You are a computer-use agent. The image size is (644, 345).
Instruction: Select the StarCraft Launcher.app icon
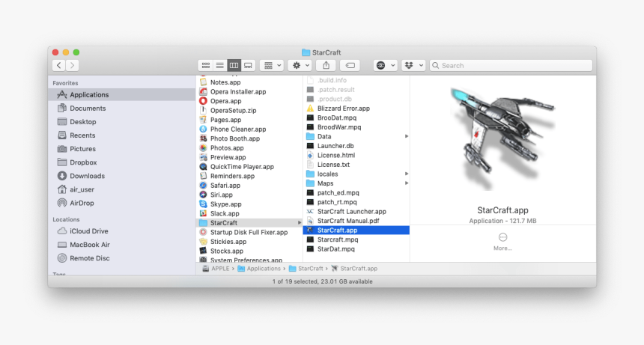pos(311,212)
